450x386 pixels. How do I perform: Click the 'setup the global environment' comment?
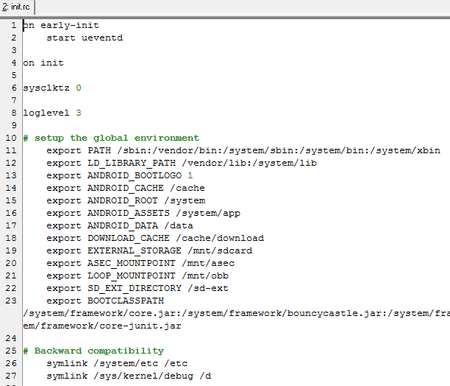pos(117,138)
